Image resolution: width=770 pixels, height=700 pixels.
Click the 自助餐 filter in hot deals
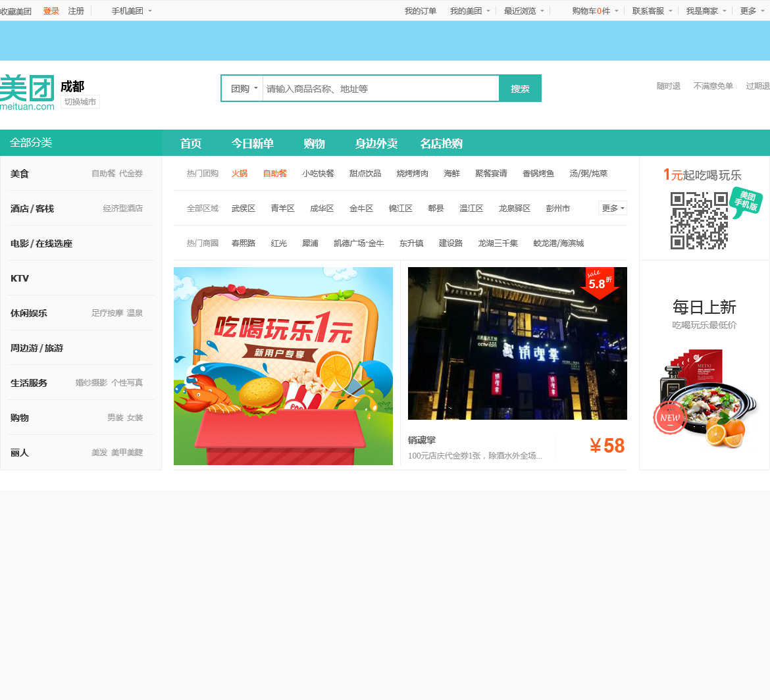(275, 173)
